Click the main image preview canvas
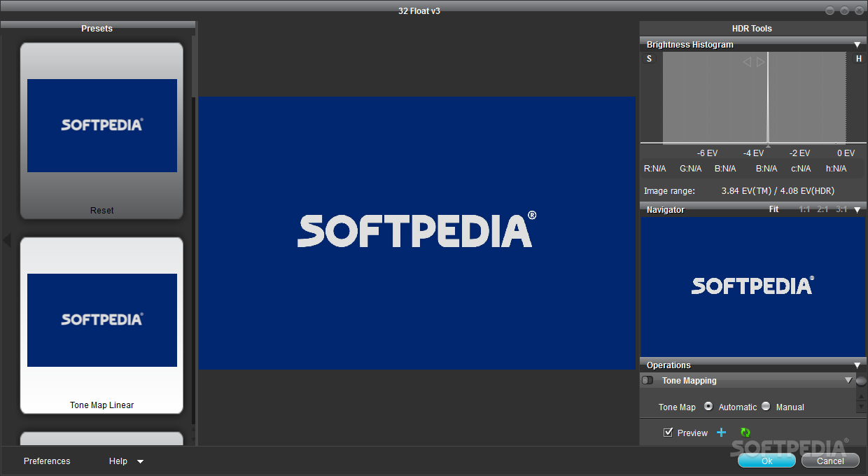Image resolution: width=868 pixels, height=476 pixels. (x=417, y=232)
